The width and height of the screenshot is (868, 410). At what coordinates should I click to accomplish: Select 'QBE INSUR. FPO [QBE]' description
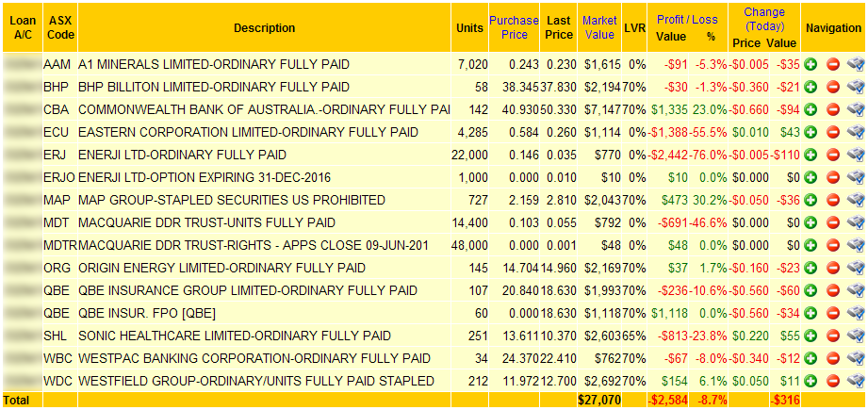147,313
